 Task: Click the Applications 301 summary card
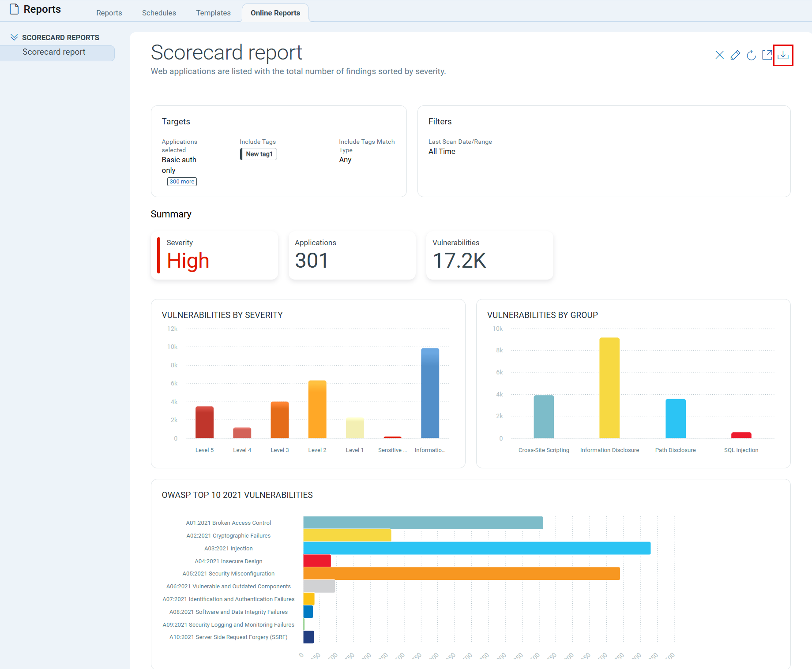pos(352,255)
